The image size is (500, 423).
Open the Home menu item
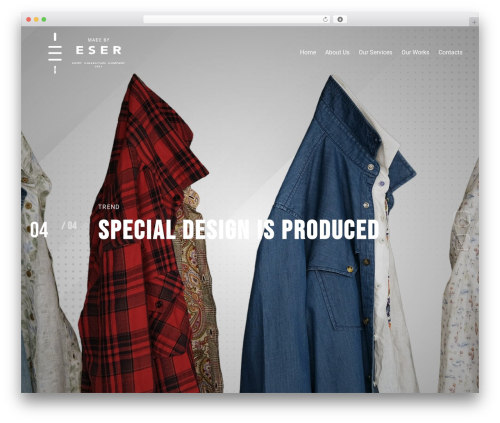click(307, 52)
